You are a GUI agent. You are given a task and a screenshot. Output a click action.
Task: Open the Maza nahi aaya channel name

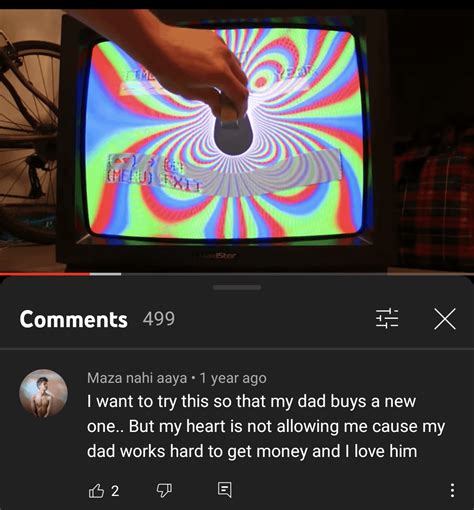[137, 378]
